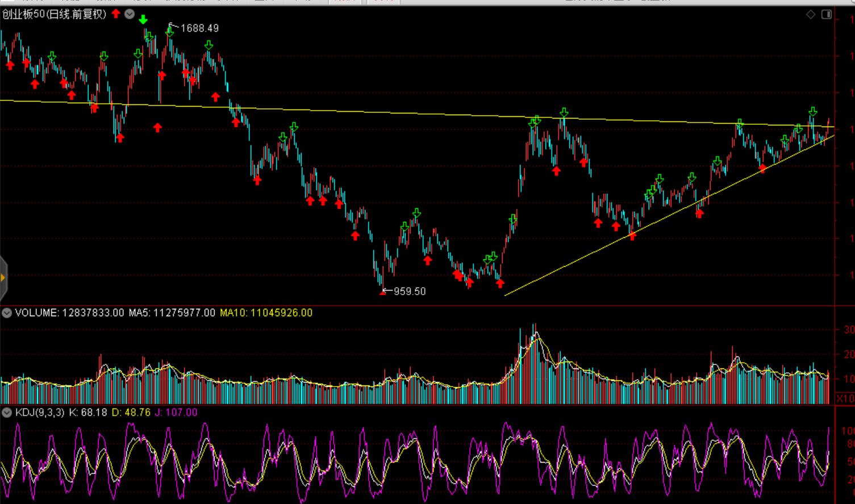Viewport: 855px width, 504px height.
Task: Click the X10 volume scale multiplier label
Action: tap(845, 398)
